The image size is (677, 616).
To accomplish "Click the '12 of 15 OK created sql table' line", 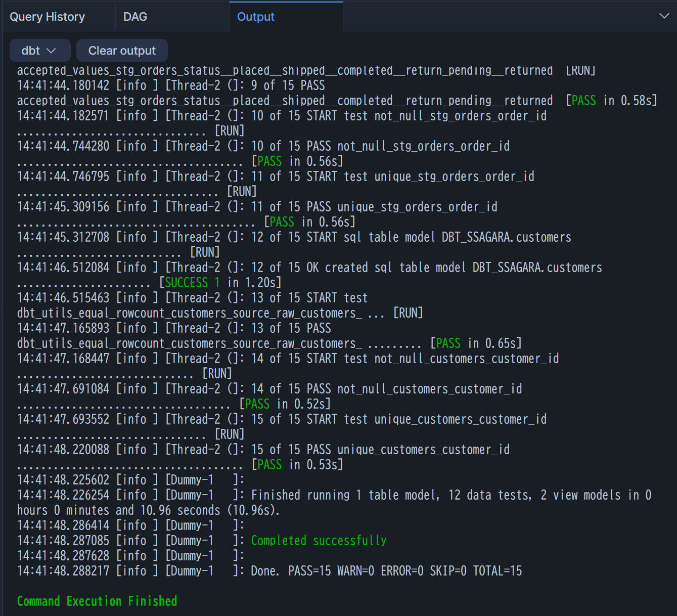I will 426,268.
